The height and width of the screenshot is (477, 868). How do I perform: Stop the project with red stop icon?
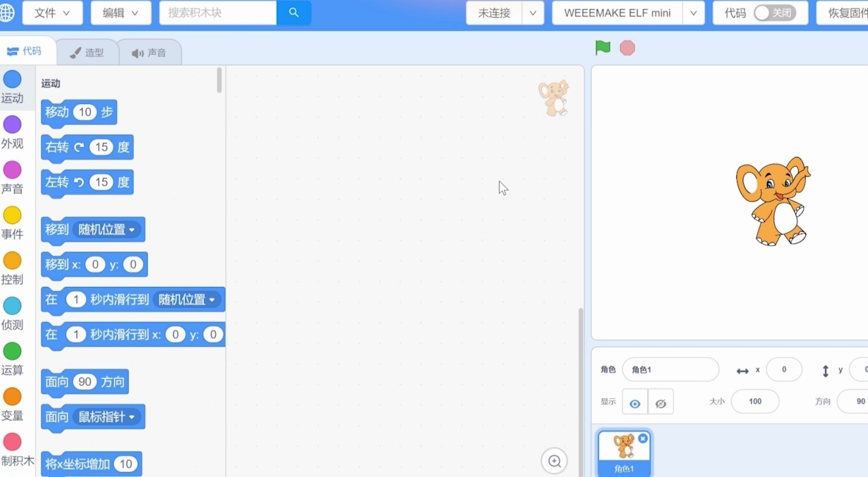click(627, 48)
